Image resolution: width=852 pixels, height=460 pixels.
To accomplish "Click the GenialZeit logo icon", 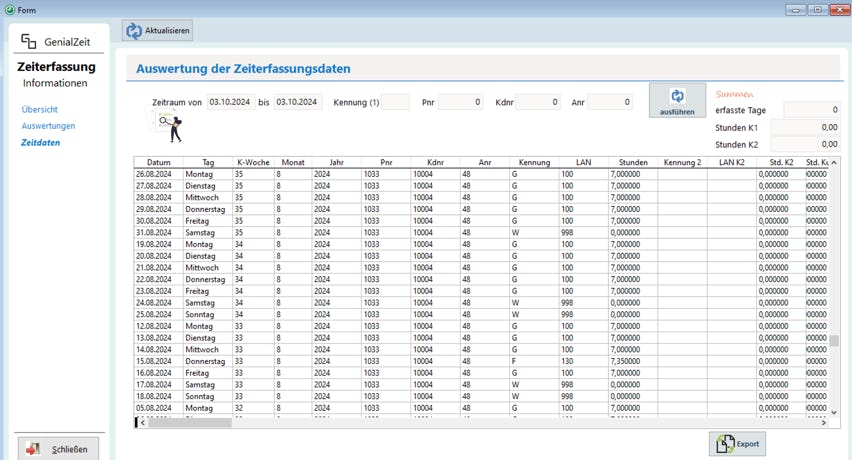I will pos(29,42).
